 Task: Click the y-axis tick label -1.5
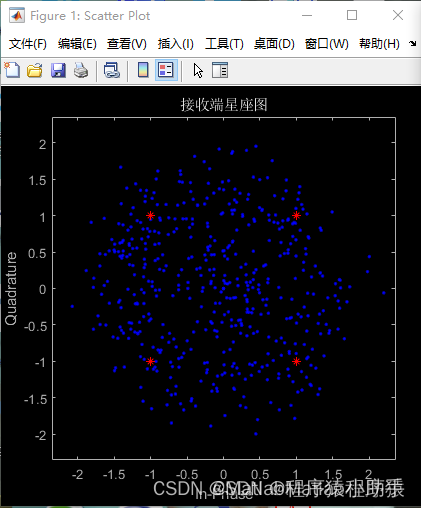coord(35,399)
